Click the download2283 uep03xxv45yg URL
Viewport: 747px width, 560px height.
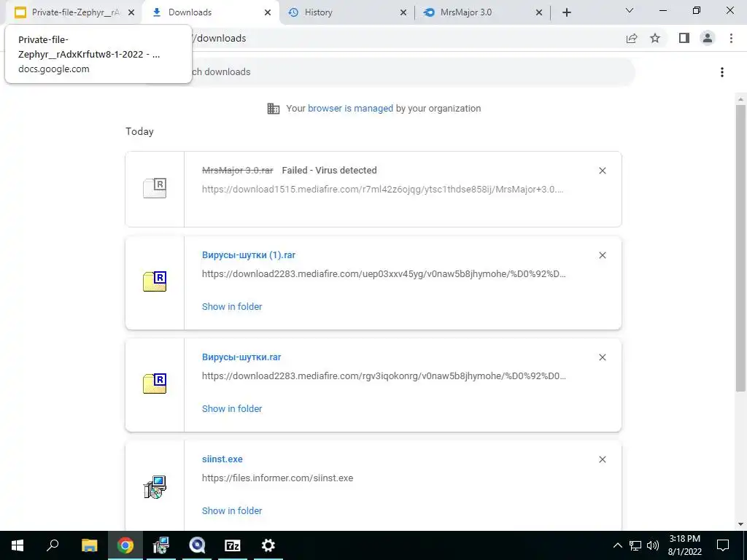(x=384, y=274)
